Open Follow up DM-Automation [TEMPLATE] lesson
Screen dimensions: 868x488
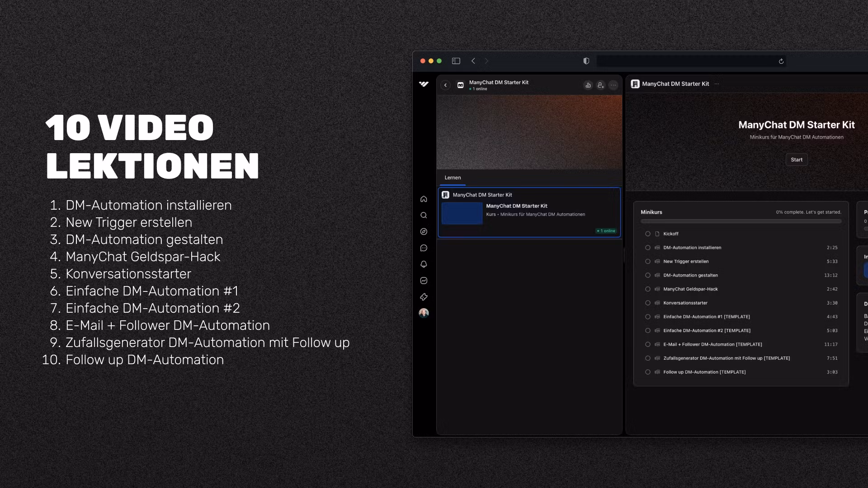click(704, 372)
